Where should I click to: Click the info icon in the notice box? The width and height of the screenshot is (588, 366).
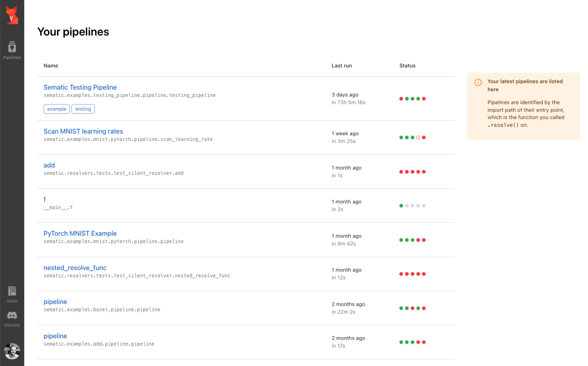pos(478,82)
